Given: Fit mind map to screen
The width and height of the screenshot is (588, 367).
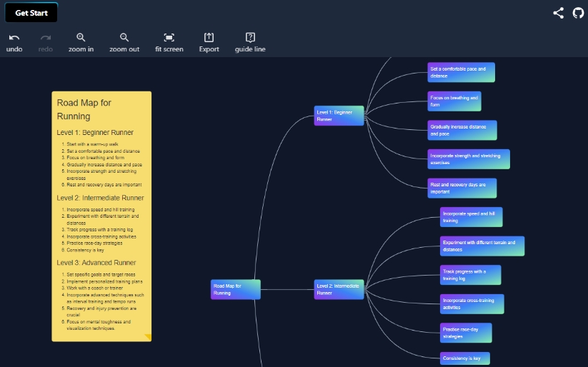Looking at the screenshot, I should click(x=169, y=38).
